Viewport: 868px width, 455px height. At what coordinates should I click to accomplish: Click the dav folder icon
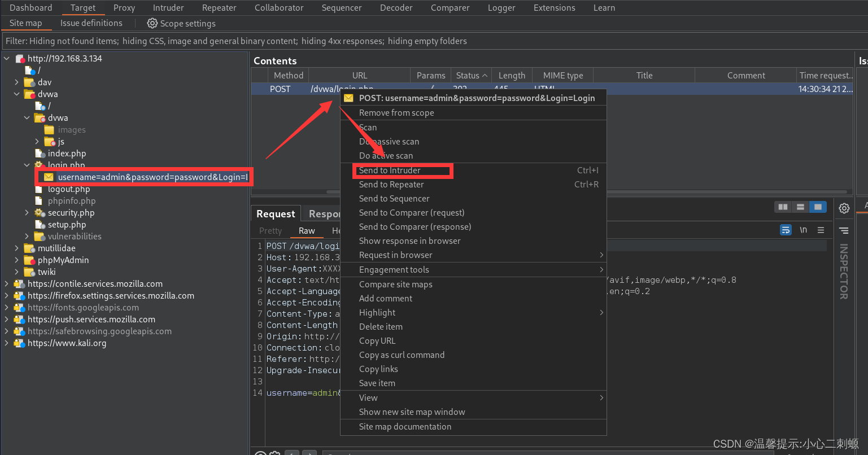point(30,82)
